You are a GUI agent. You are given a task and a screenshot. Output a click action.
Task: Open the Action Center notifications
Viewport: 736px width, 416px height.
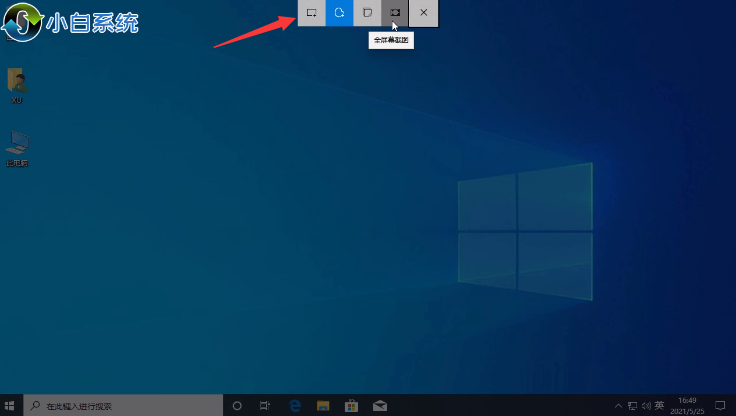[x=720, y=406]
